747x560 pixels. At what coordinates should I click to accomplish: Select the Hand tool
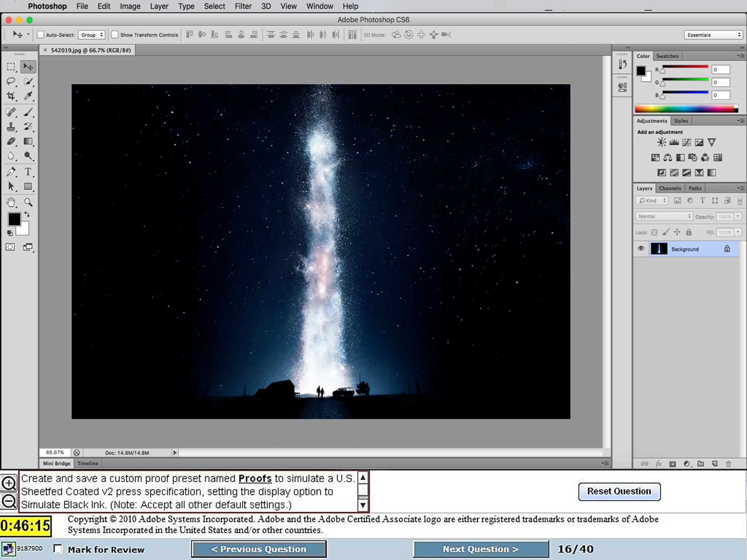coord(11,202)
